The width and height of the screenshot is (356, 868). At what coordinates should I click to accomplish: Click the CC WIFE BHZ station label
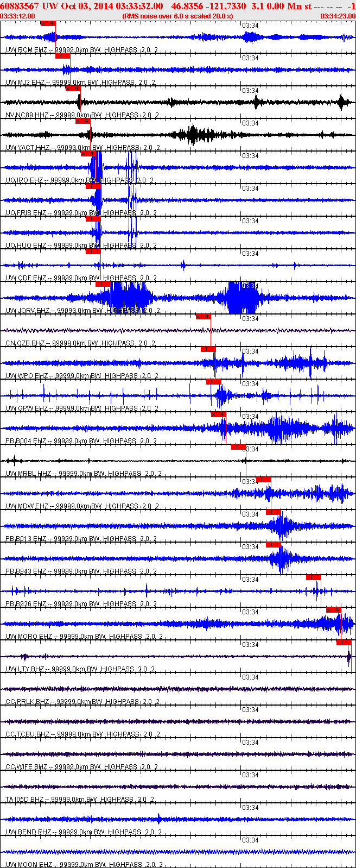(82, 767)
